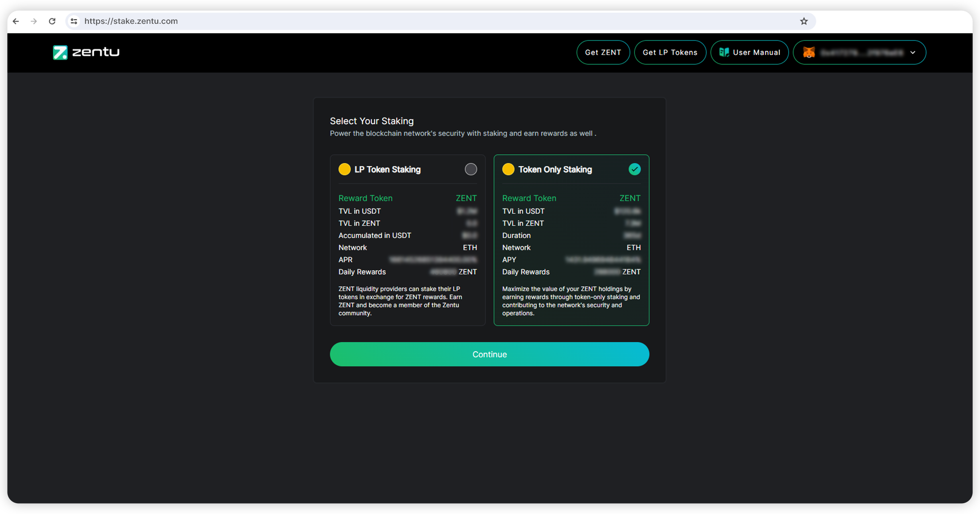This screenshot has height=514, width=980.
Task: Click the browser back arrow
Action: 16,21
